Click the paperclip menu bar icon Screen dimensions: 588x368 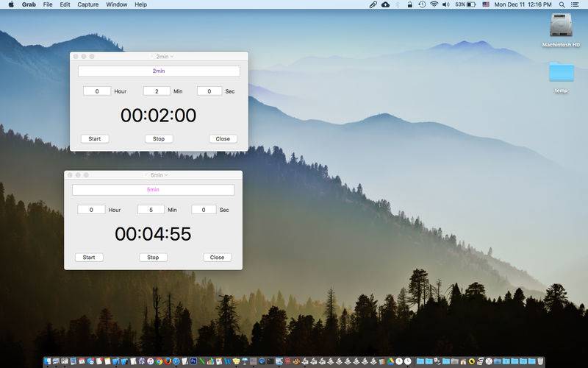click(x=373, y=4)
